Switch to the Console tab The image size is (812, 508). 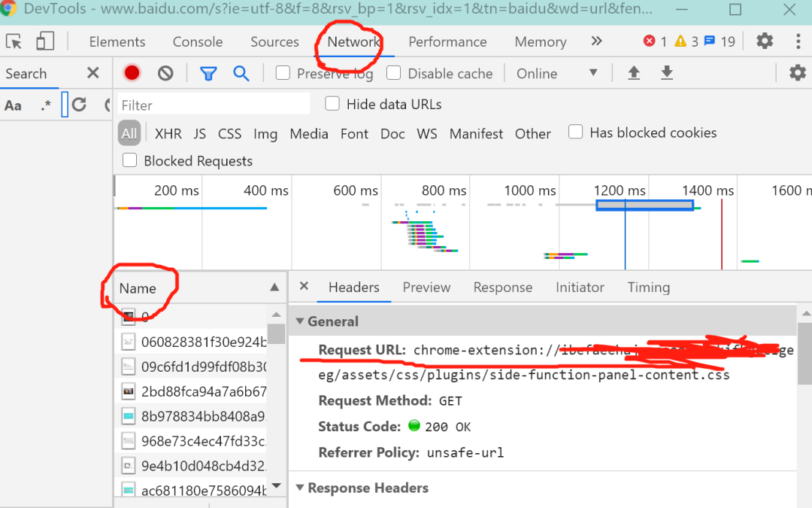tap(198, 42)
